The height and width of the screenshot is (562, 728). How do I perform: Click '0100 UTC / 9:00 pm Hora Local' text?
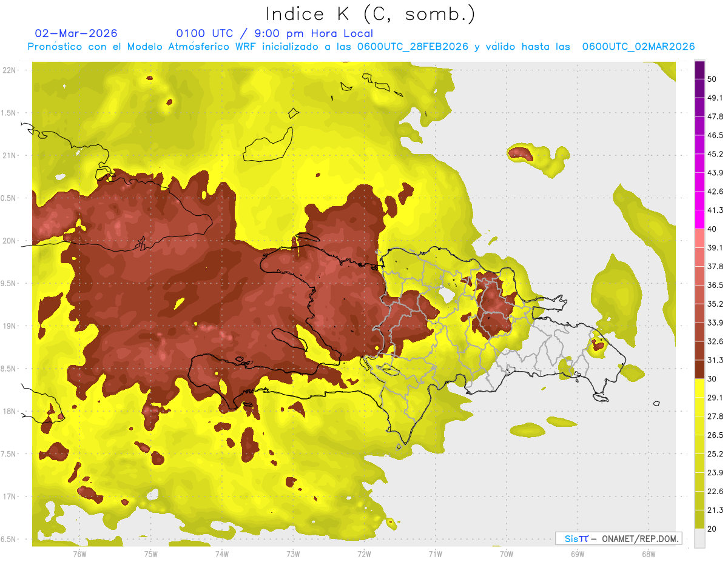click(275, 33)
